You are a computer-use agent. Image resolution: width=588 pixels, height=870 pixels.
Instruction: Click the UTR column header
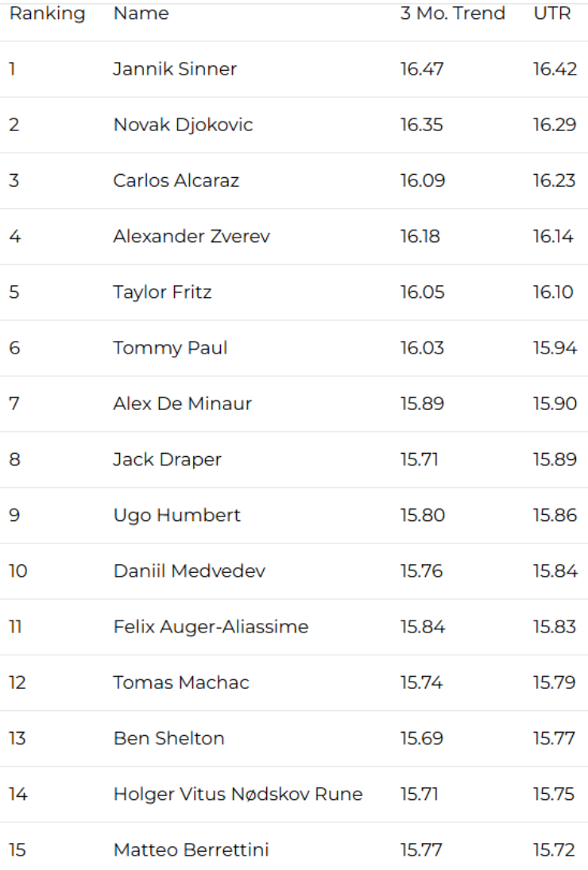(552, 14)
